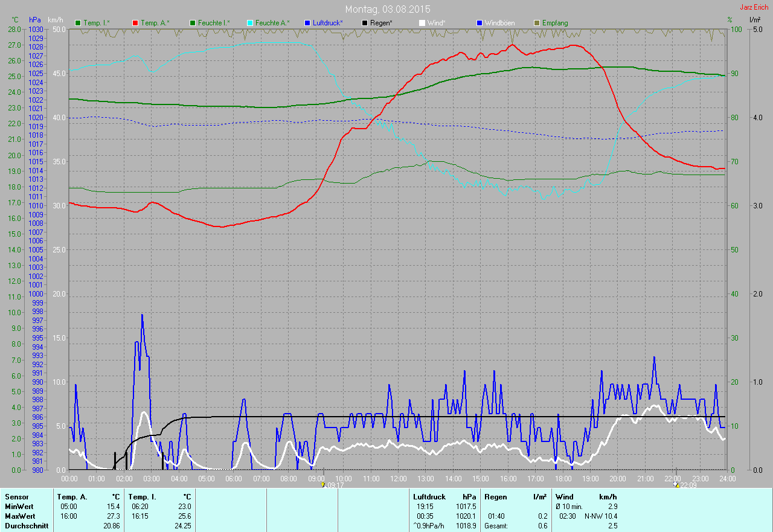Click the Gesamt: rain total label

coord(496,526)
